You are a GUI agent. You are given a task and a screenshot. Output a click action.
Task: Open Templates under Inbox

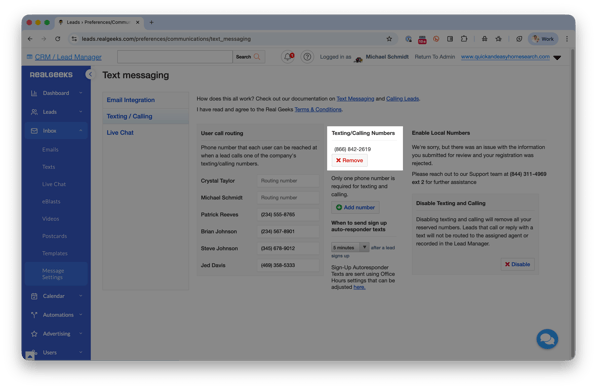pos(55,253)
